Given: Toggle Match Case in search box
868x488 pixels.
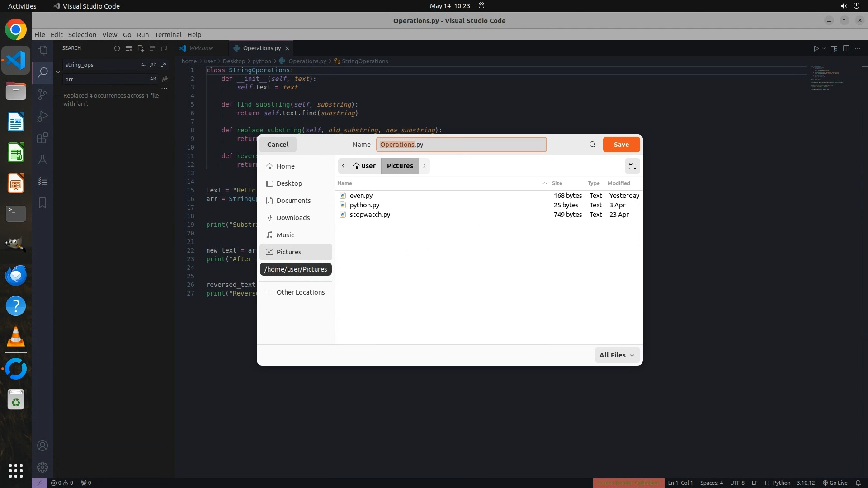Looking at the screenshot, I should coord(144,65).
